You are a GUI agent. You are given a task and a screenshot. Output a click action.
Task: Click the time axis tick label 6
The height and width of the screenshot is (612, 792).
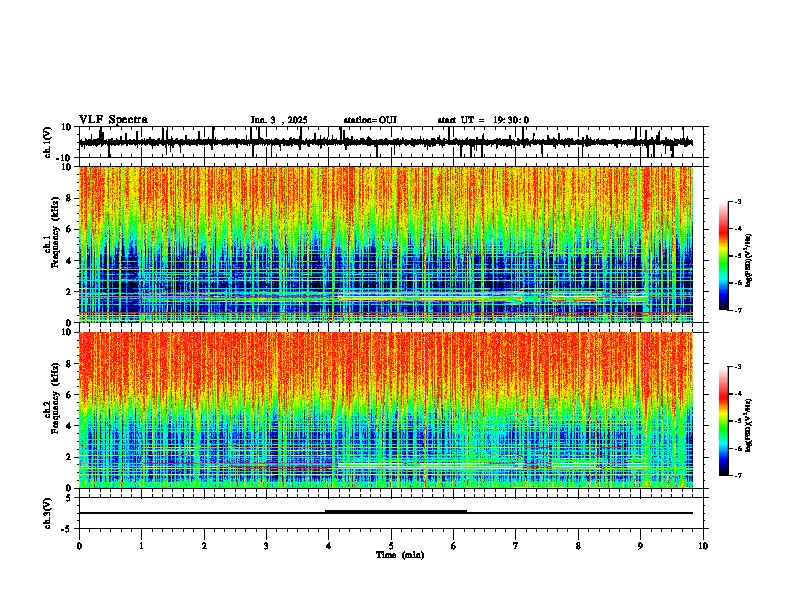[x=453, y=546]
